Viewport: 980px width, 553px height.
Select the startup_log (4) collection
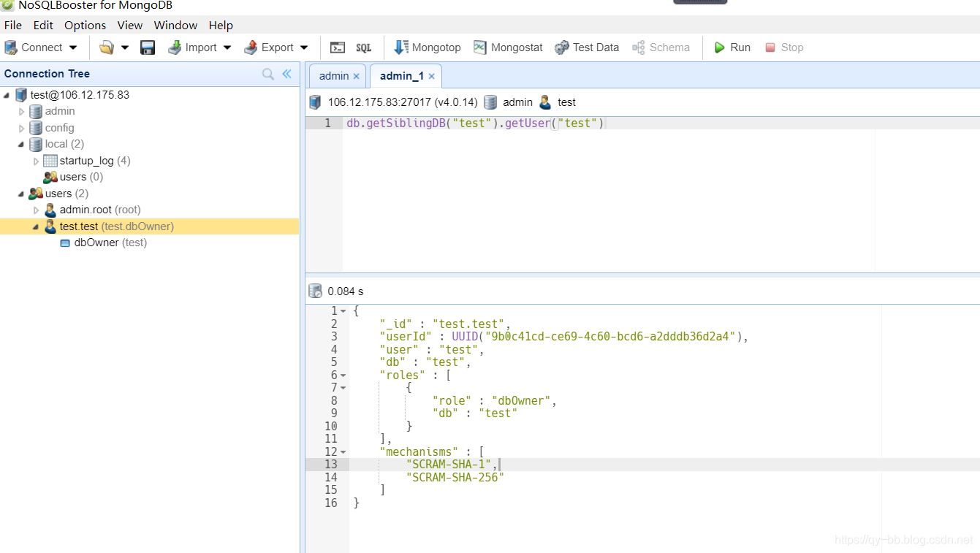95,161
